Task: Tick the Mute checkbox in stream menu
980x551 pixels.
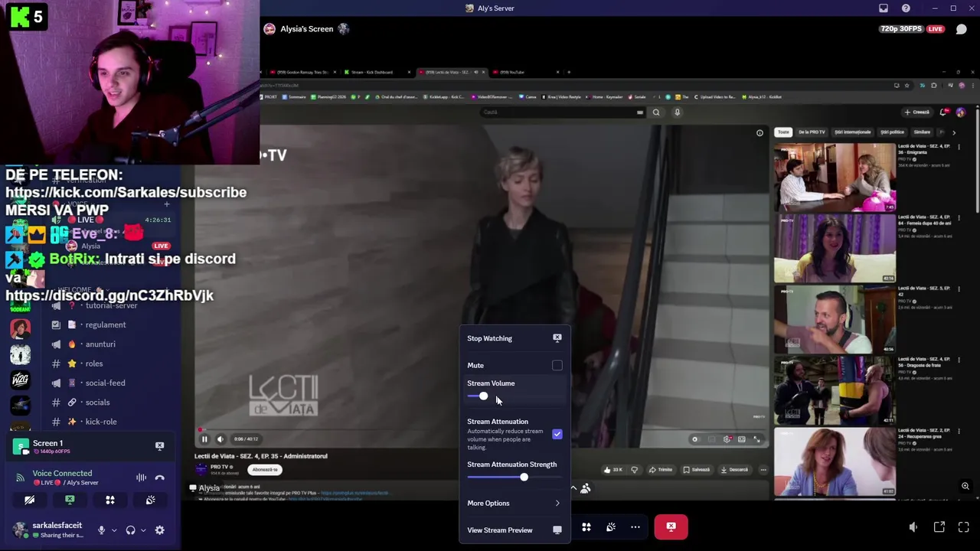Action: click(557, 366)
